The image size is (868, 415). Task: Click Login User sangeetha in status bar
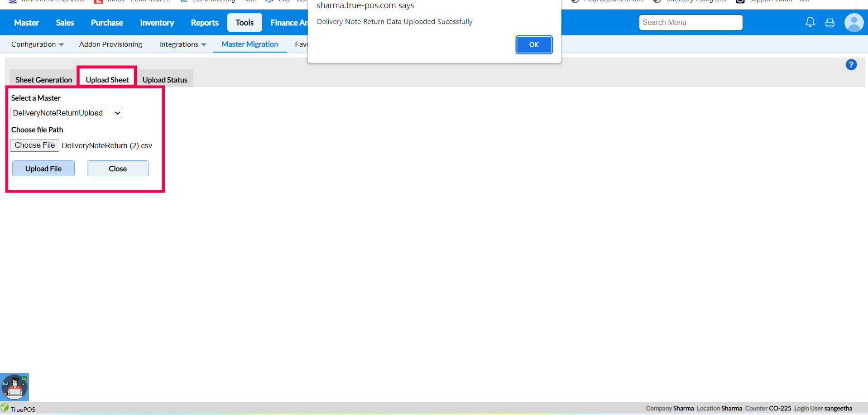coord(823,409)
